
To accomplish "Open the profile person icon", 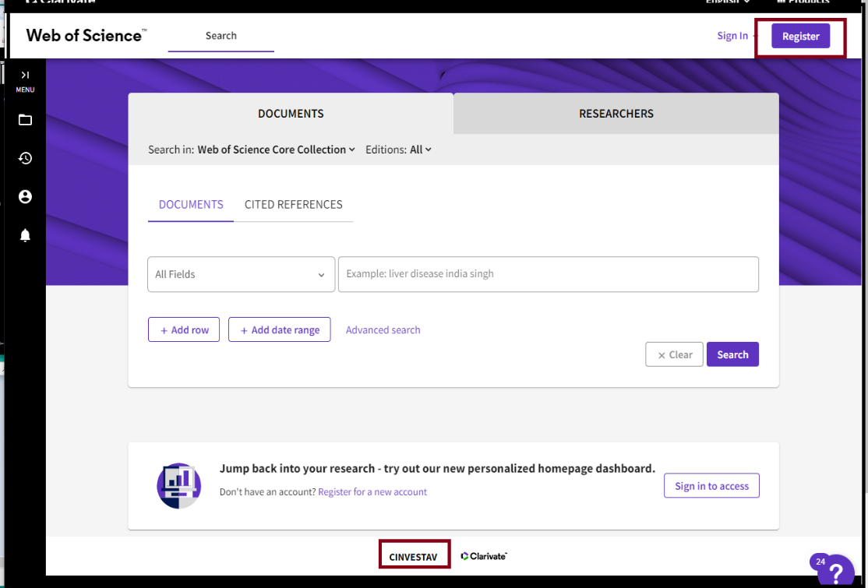I will click(x=25, y=197).
